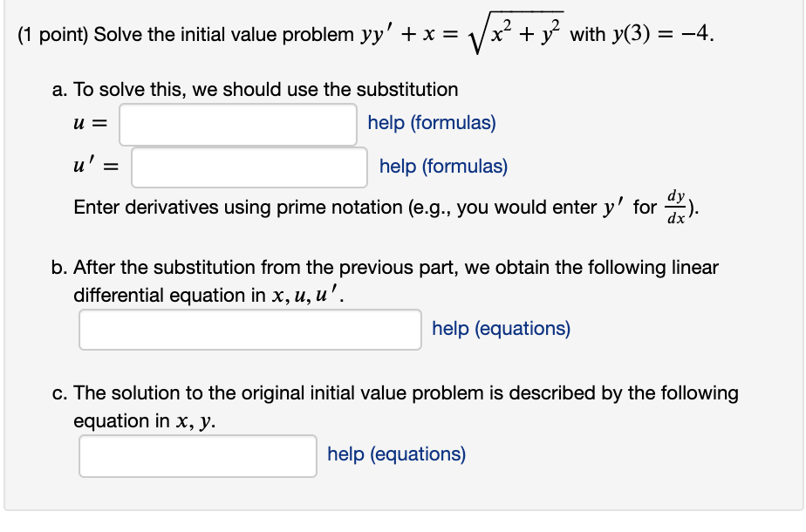This screenshot has height=532, width=806.
Task: Select the substitution entry field
Action: 236,123
